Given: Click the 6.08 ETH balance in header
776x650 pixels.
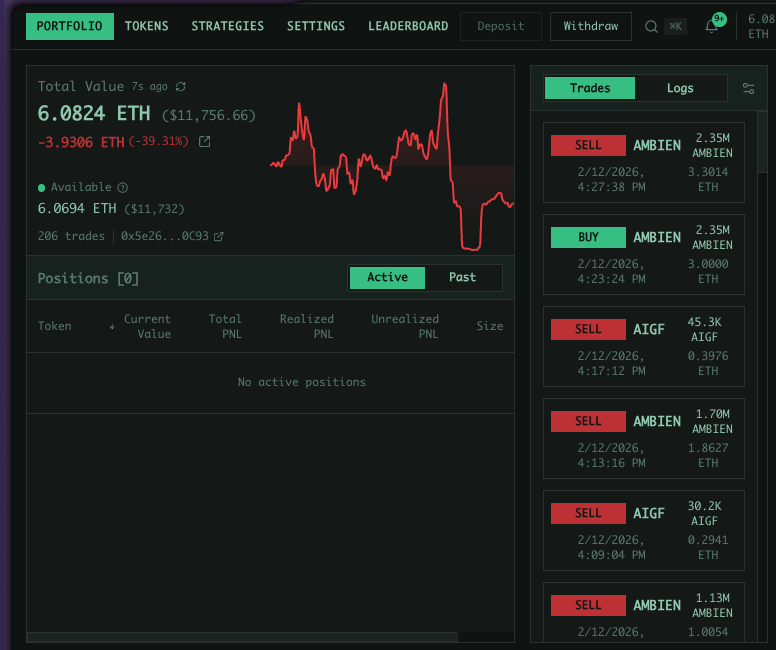Looking at the screenshot, I should click(761, 26).
